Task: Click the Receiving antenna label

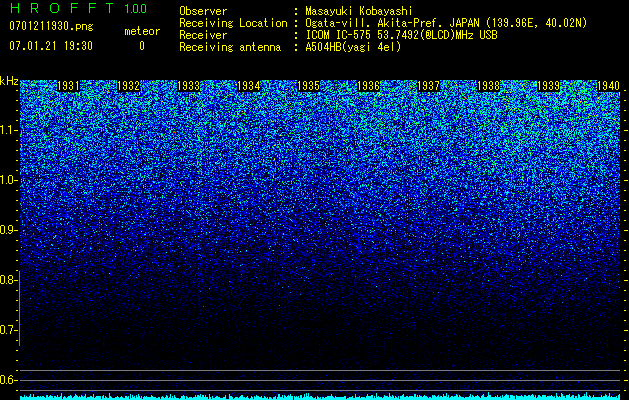Action: pyautogui.click(x=230, y=47)
